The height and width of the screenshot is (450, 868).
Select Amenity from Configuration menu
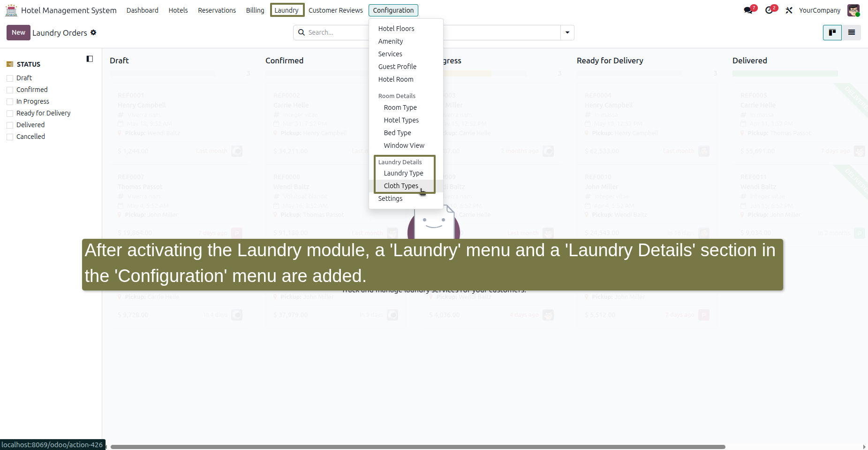(406, 41)
